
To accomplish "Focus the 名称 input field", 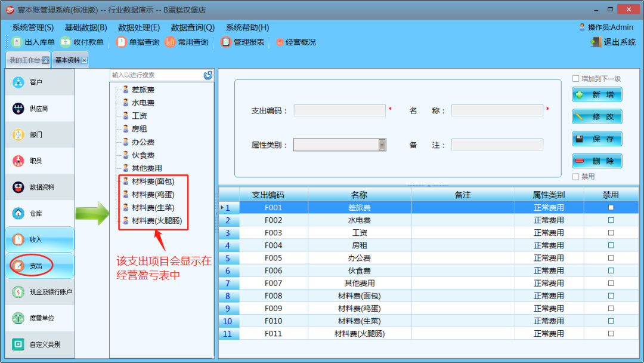I will click(497, 110).
